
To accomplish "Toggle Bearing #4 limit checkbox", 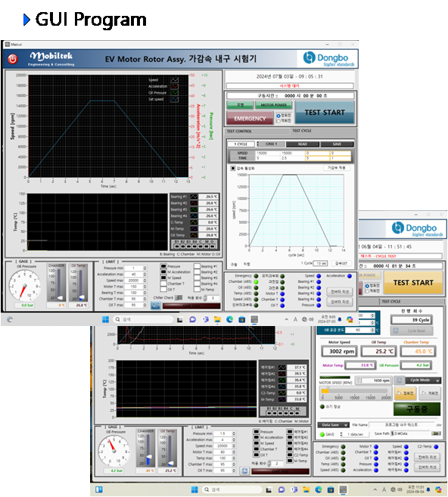I will 197,284.
